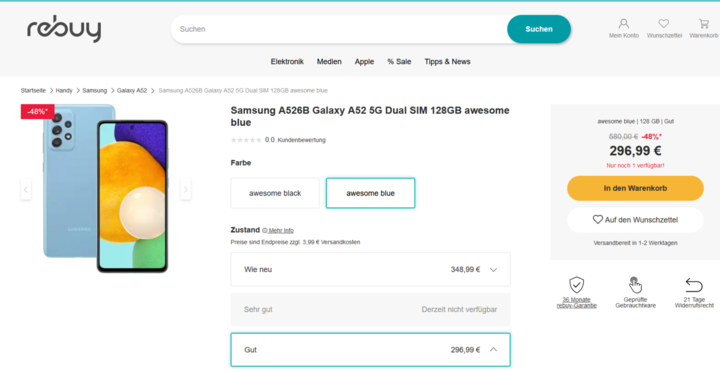This screenshot has width=720, height=372.
Task: Click the Samsung Galaxy A52 product image
Action: coord(106,189)
